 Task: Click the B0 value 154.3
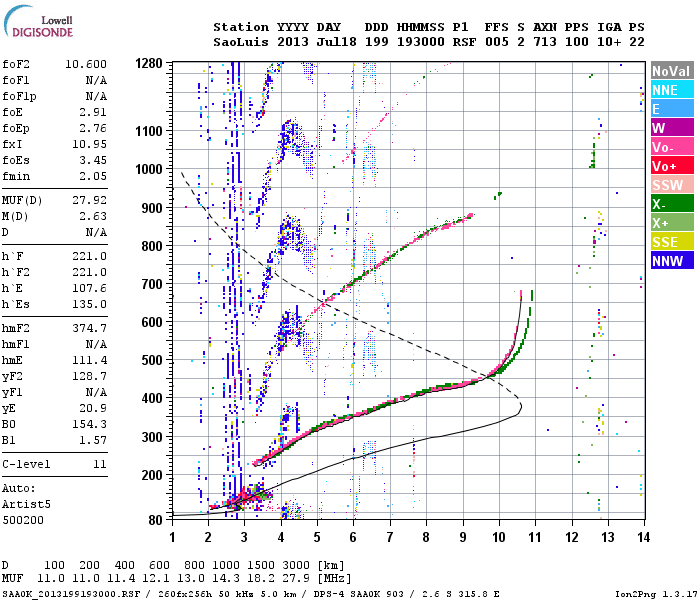89,425
